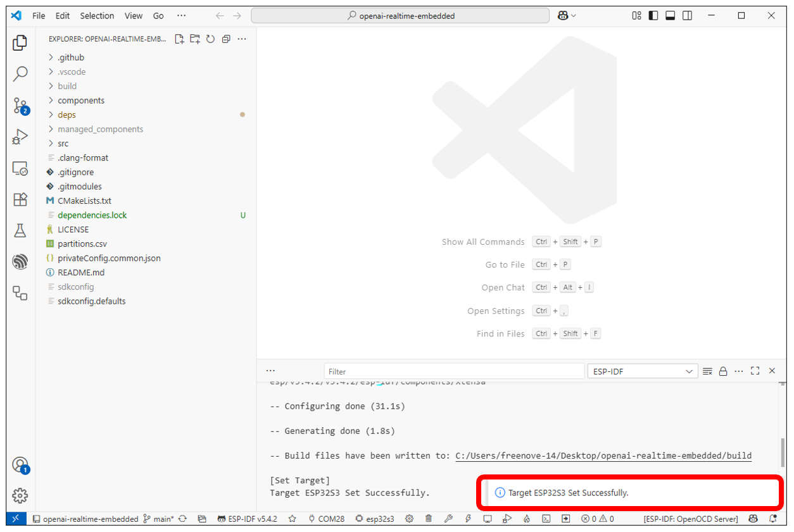Viewport: 794px width, 532px height.
Task: Open the Explorer view in activity bar
Action: click(20, 43)
